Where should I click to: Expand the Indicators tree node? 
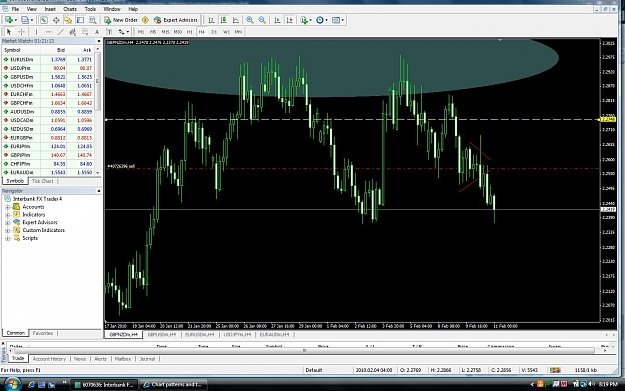(x=7, y=215)
